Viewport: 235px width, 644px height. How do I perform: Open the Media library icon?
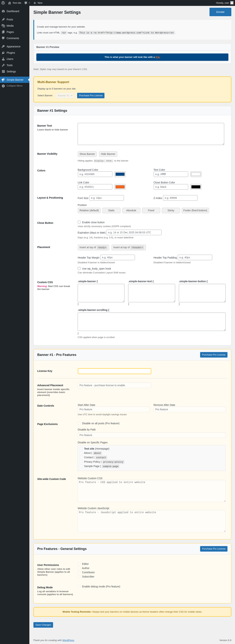pyautogui.click(x=3, y=26)
